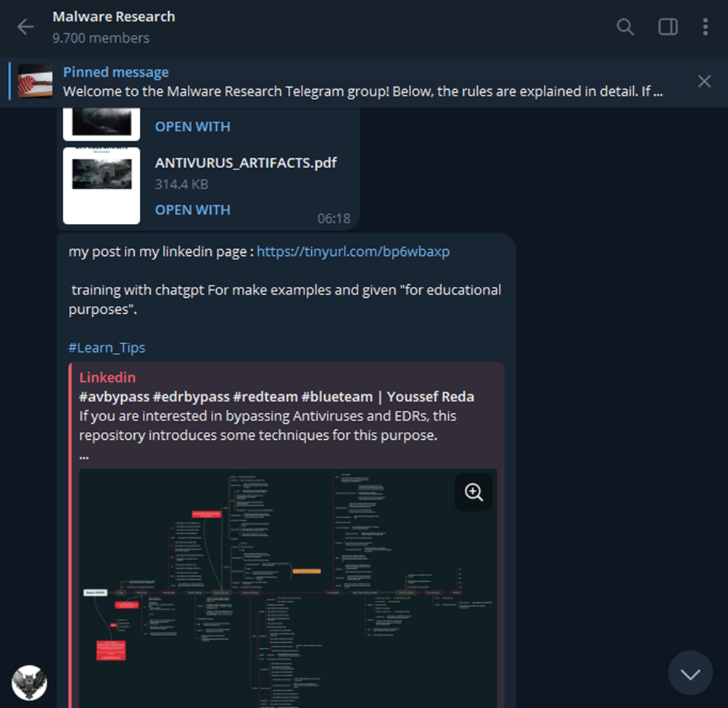728x708 pixels.
Task: Jump to latest messages with down chevron
Action: pos(690,673)
